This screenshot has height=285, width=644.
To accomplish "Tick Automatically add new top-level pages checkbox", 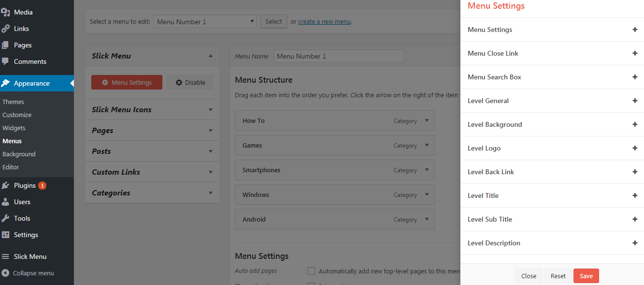I will [311, 271].
